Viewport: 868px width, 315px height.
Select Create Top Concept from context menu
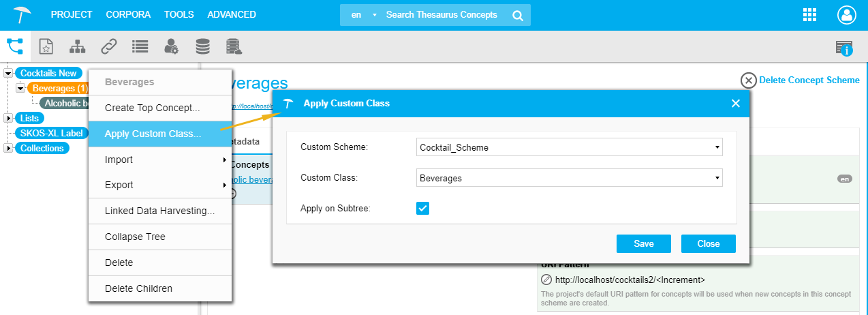click(152, 108)
